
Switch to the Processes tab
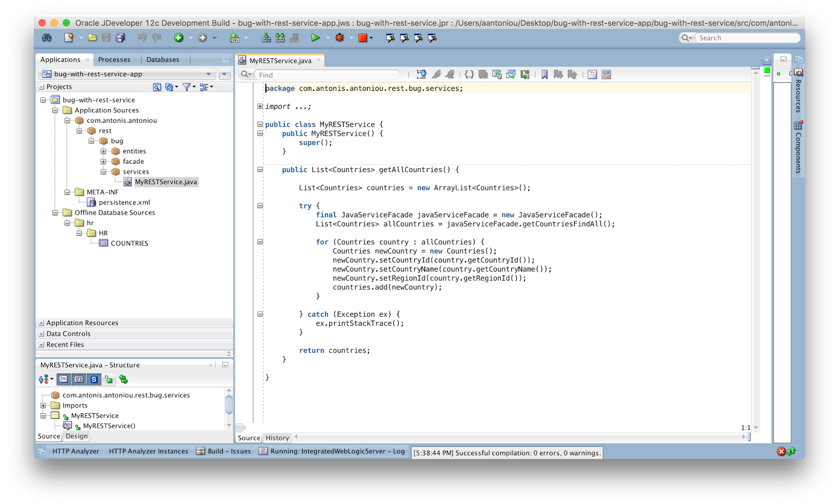114,60
